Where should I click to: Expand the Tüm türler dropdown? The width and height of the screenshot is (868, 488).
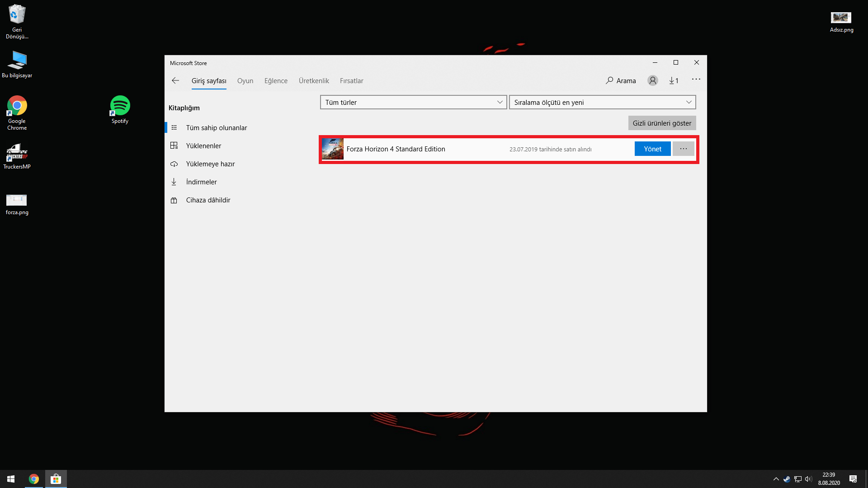(413, 103)
